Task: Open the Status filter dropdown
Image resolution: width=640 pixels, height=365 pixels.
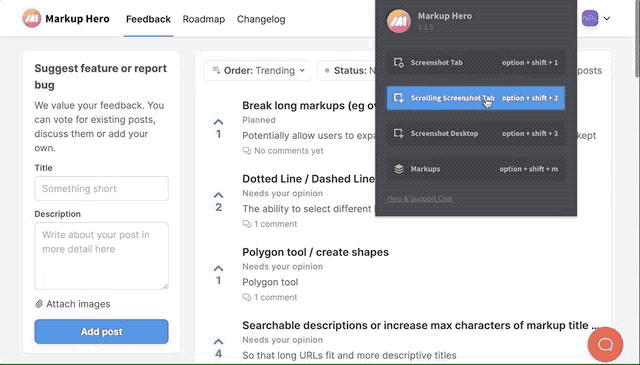Action: [346, 71]
